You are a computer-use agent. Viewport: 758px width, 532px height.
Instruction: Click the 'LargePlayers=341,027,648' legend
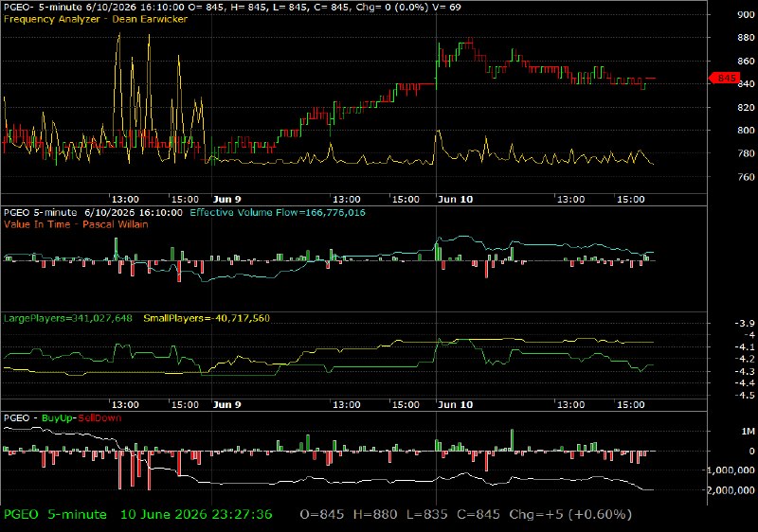click(67, 318)
